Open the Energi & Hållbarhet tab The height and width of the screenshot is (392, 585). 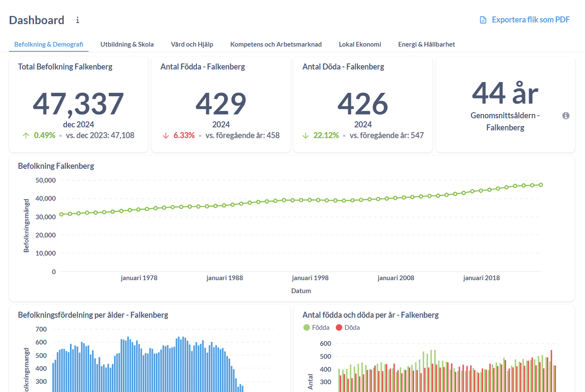coord(427,44)
